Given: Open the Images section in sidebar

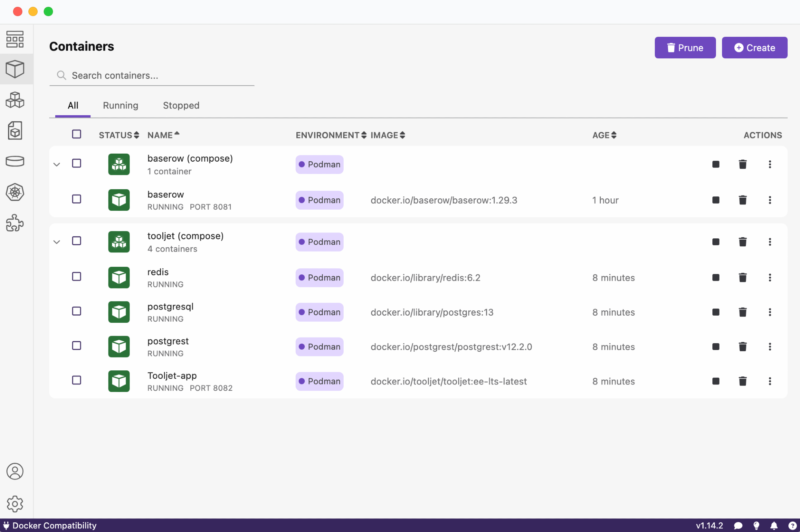Looking at the screenshot, I should coord(15,131).
